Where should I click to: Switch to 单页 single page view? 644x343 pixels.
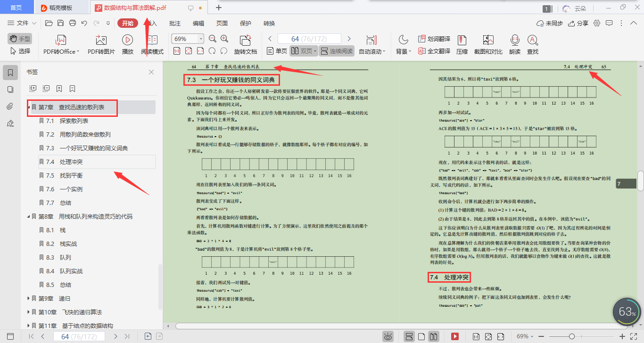[x=277, y=51]
